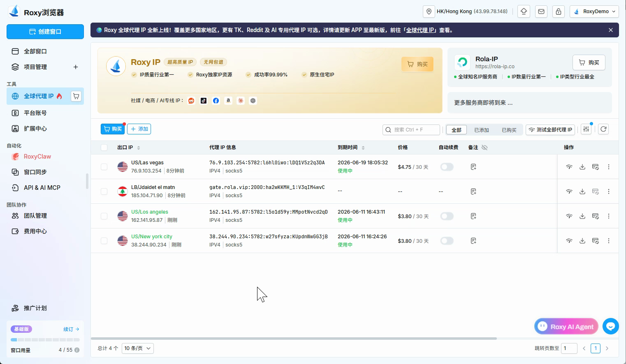Click the lock icon in top bar
The image size is (626, 364).
pyautogui.click(x=559, y=12)
